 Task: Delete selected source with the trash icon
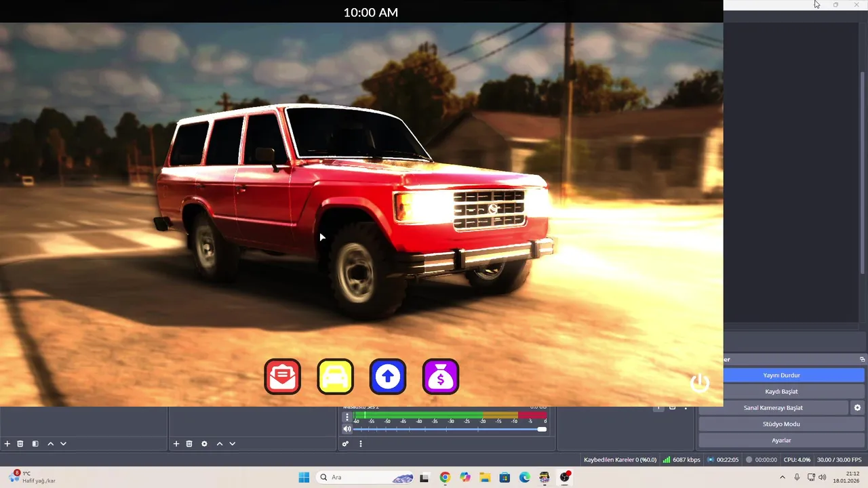click(x=189, y=444)
